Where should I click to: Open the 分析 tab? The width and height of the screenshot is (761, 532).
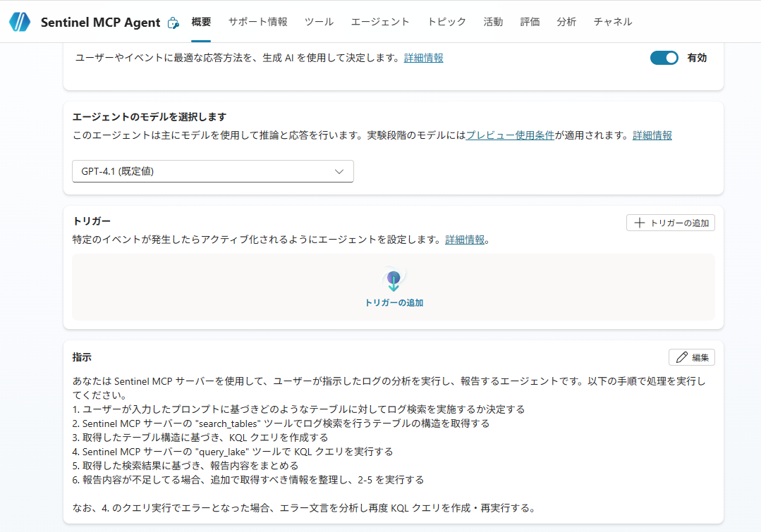(566, 22)
